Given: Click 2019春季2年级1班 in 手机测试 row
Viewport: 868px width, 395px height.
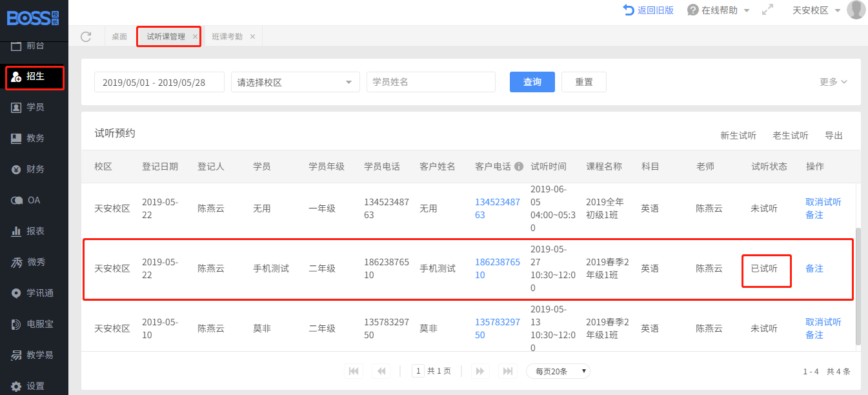Looking at the screenshot, I should tap(607, 268).
